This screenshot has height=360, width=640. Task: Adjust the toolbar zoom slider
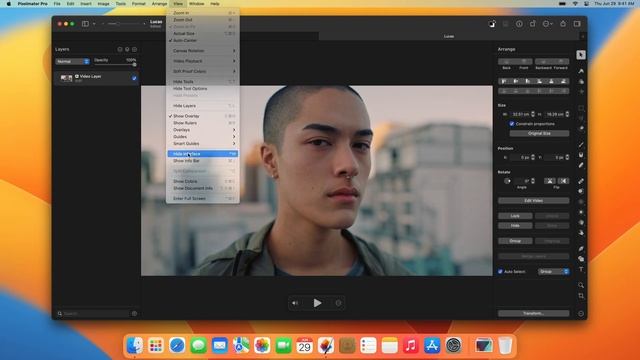point(124,24)
